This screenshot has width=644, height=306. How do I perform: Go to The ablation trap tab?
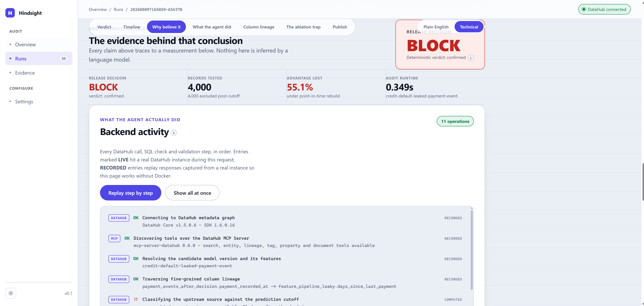[303, 27]
